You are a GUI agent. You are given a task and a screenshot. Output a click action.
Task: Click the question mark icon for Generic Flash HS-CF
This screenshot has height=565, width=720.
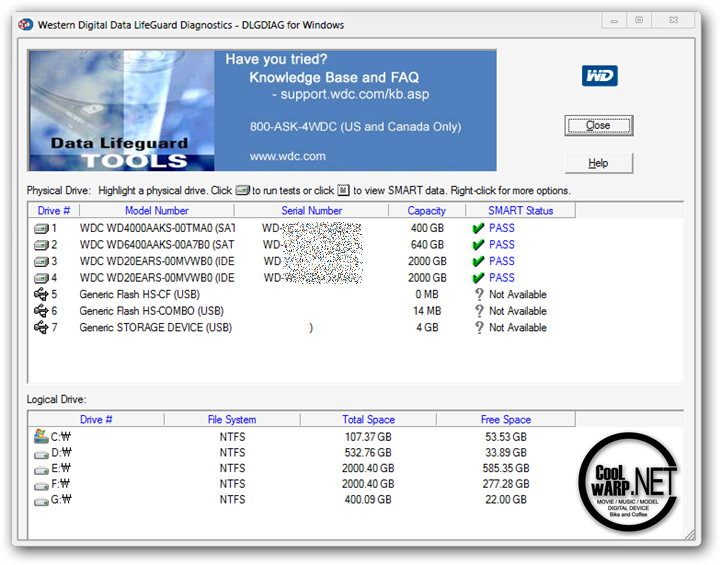tap(479, 294)
